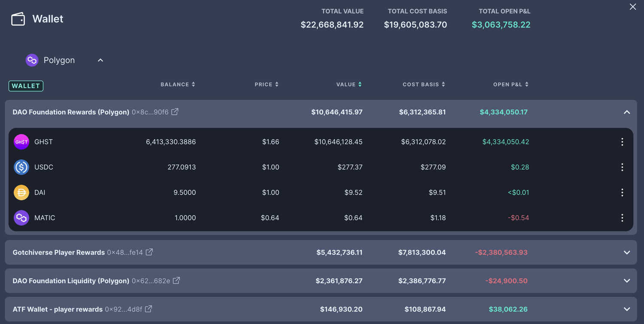
Task: Collapse DAO Foundation Rewards wallet row
Action: point(627,112)
